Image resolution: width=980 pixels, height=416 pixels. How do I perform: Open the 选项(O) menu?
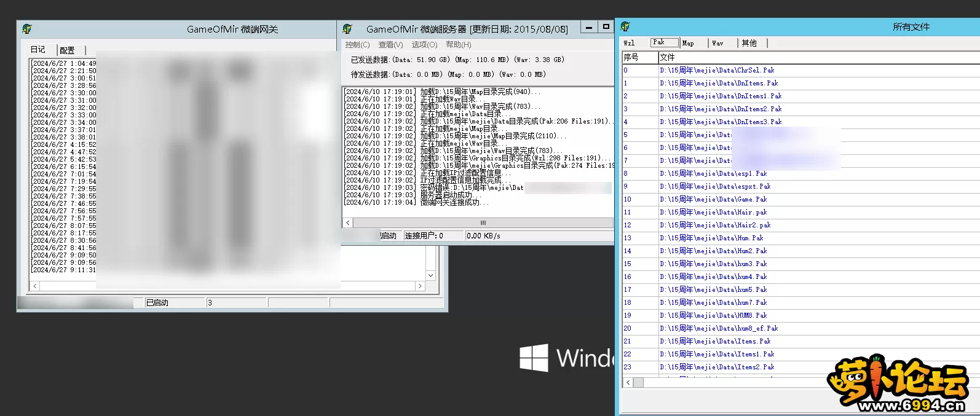click(x=424, y=45)
